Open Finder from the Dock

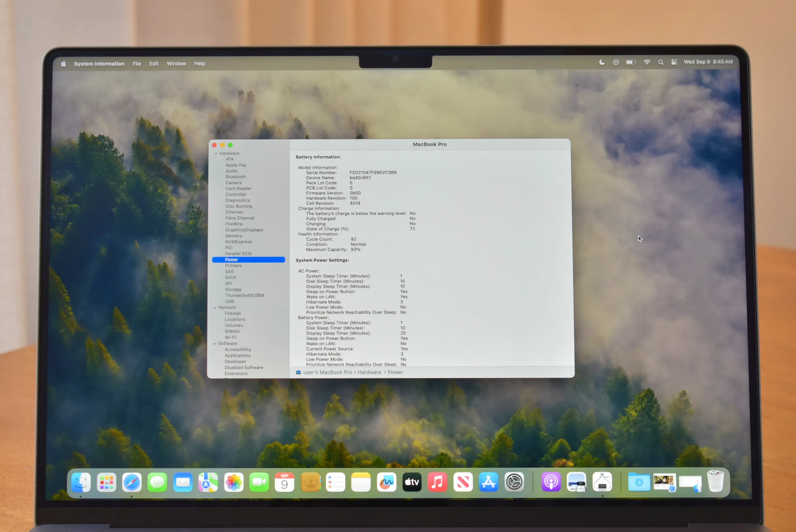[x=81, y=482]
